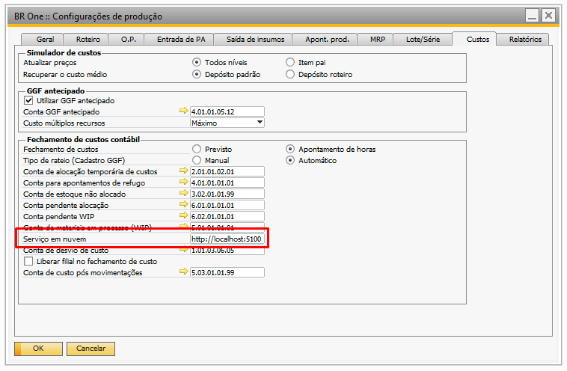Switch to the Geral tab
Screen dimensions: 567x371
[x=43, y=39]
